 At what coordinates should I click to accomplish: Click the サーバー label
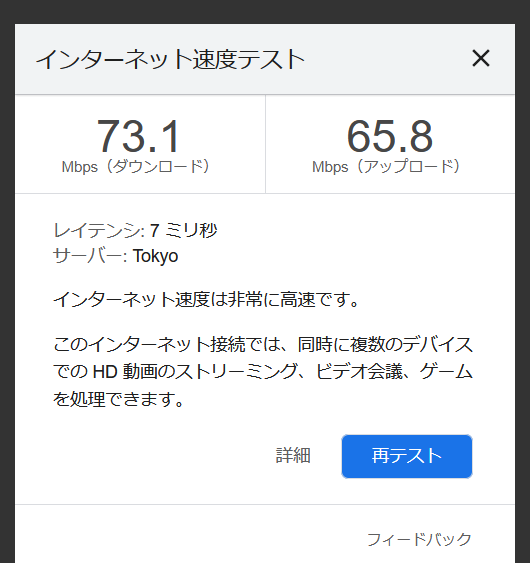(x=90, y=256)
